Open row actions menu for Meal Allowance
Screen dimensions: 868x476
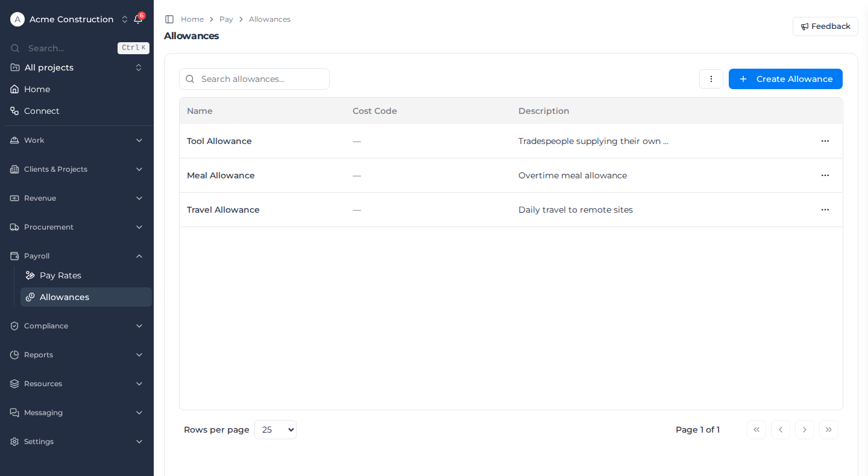(x=825, y=175)
